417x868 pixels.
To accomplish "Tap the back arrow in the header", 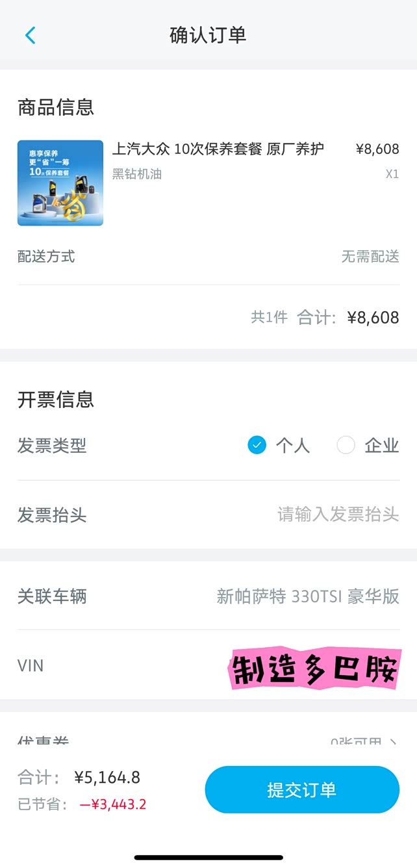I will (30, 35).
